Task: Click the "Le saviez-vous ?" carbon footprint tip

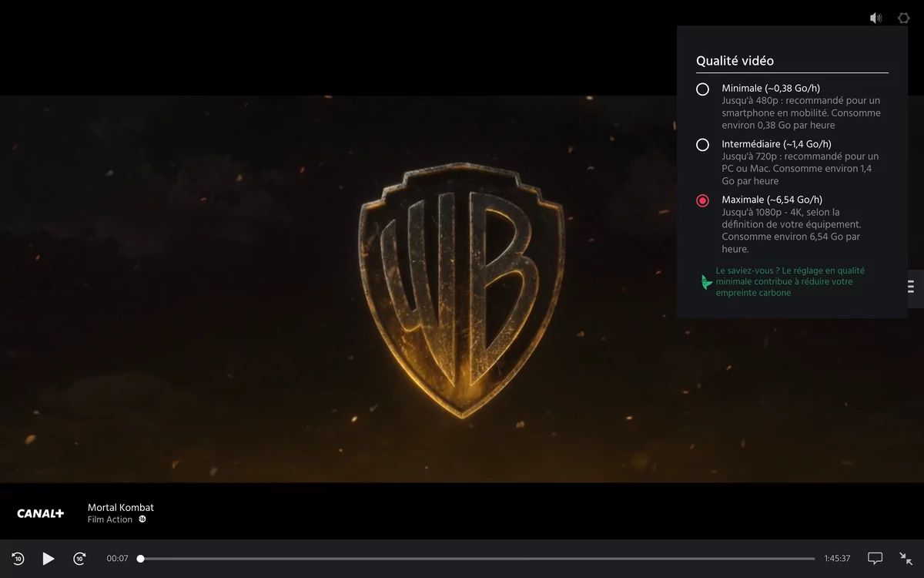Action: coord(790,282)
